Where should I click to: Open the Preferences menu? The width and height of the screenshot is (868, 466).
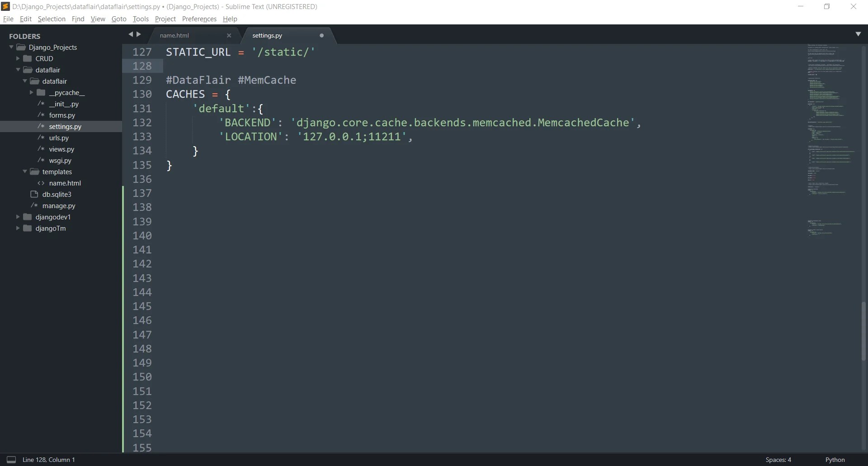click(x=199, y=19)
